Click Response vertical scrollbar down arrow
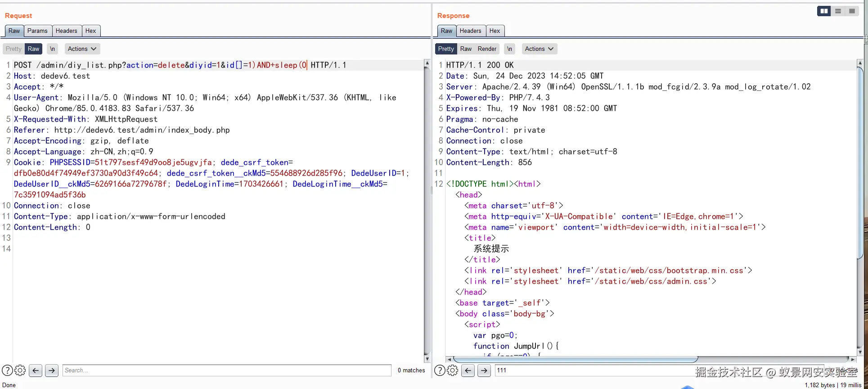868x389 pixels. [x=860, y=353]
